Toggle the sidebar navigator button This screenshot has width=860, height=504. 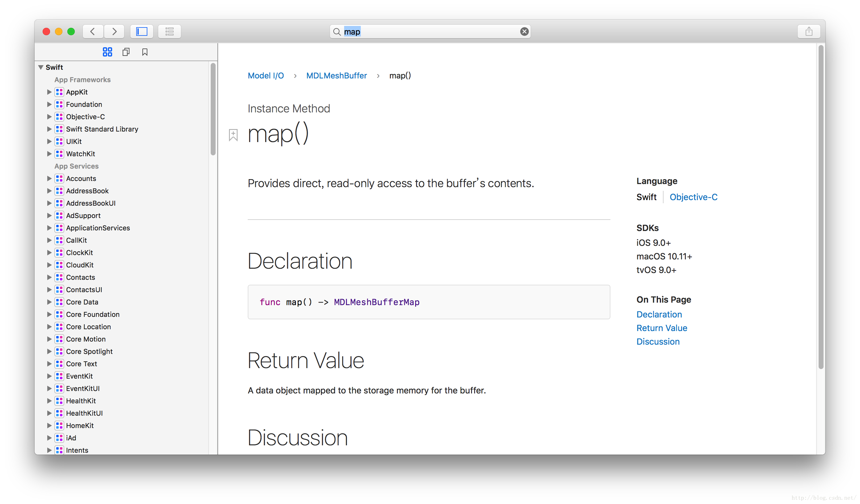click(141, 31)
